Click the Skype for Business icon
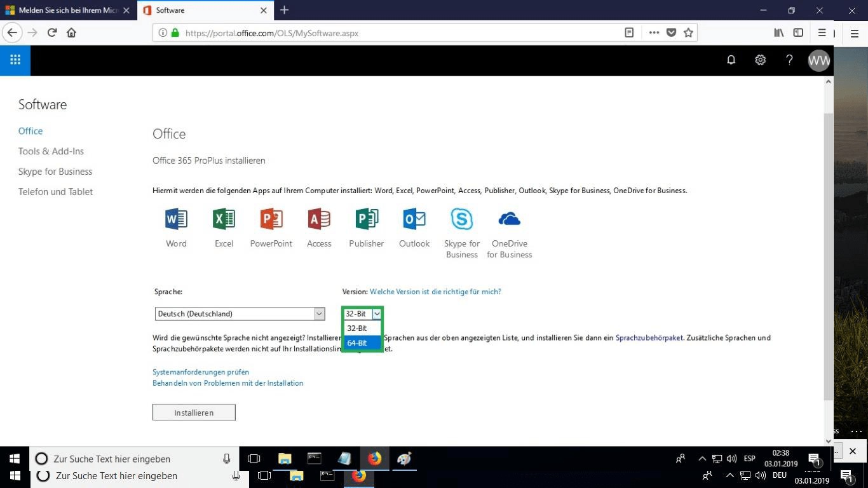868x488 pixels. [x=462, y=219]
